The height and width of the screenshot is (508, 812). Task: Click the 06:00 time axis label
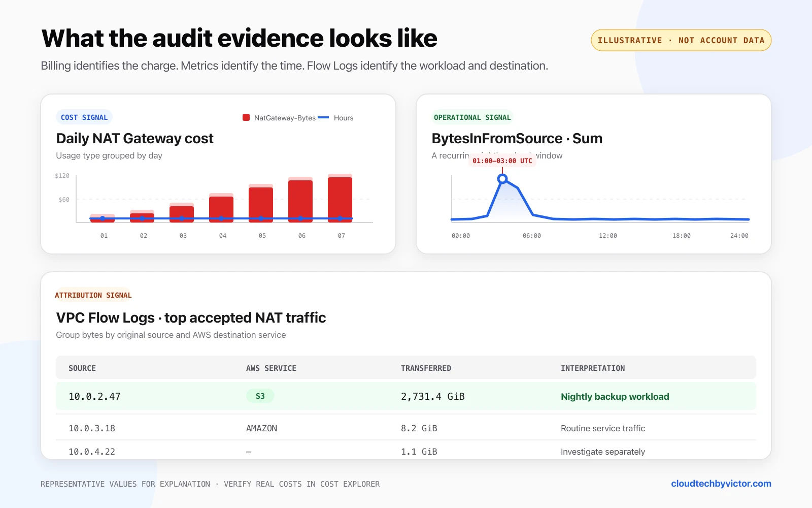click(532, 236)
